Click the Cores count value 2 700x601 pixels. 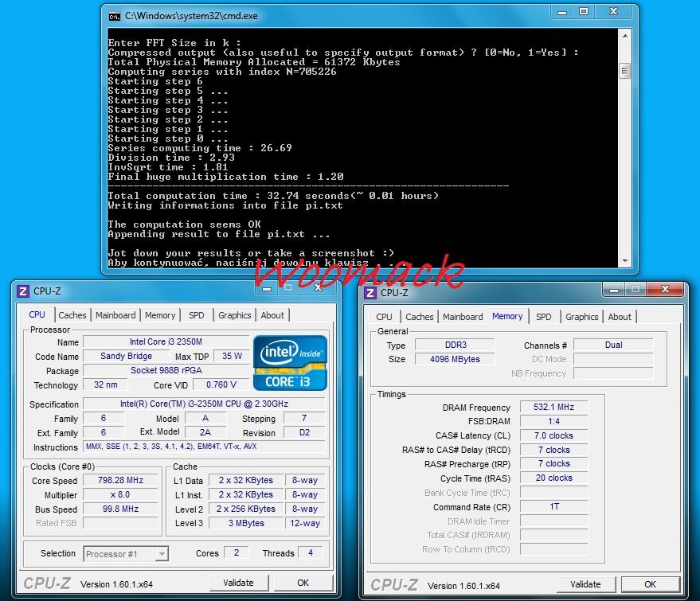pos(237,552)
